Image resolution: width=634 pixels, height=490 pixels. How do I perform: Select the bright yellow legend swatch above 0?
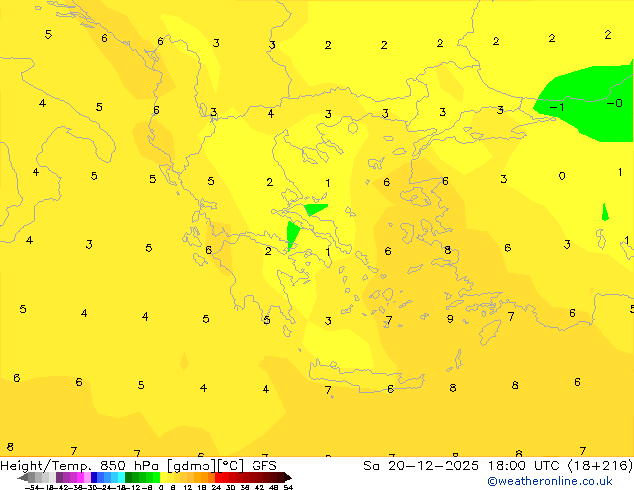pyautogui.click(x=163, y=477)
